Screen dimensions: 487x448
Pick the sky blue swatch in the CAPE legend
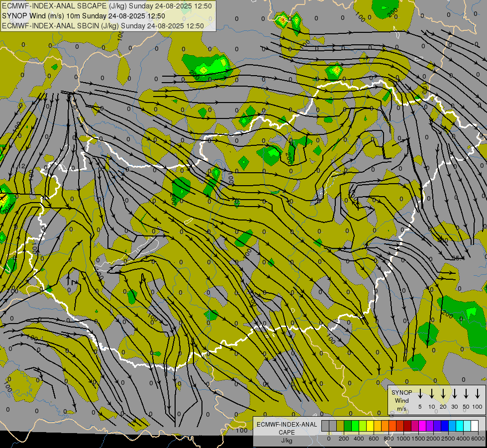pyautogui.click(x=452, y=426)
